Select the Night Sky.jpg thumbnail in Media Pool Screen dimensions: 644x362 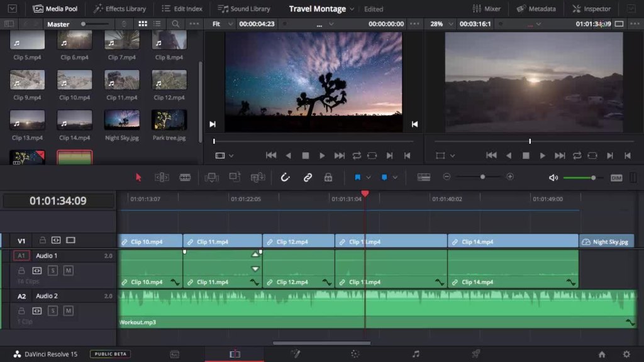tap(122, 120)
